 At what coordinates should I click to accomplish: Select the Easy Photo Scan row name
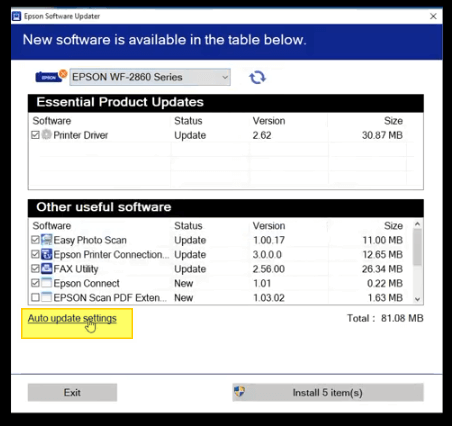tap(90, 240)
